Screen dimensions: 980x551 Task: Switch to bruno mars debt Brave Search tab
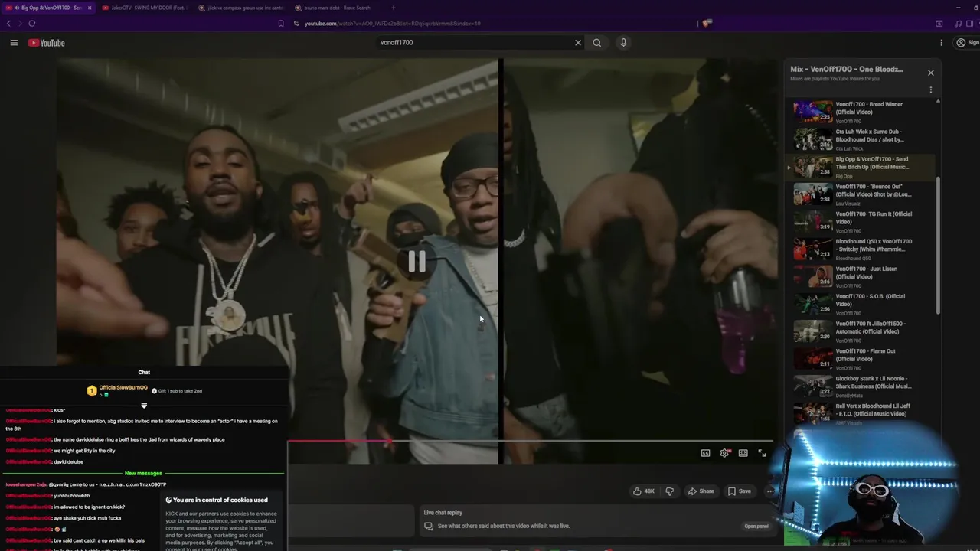point(338,8)
